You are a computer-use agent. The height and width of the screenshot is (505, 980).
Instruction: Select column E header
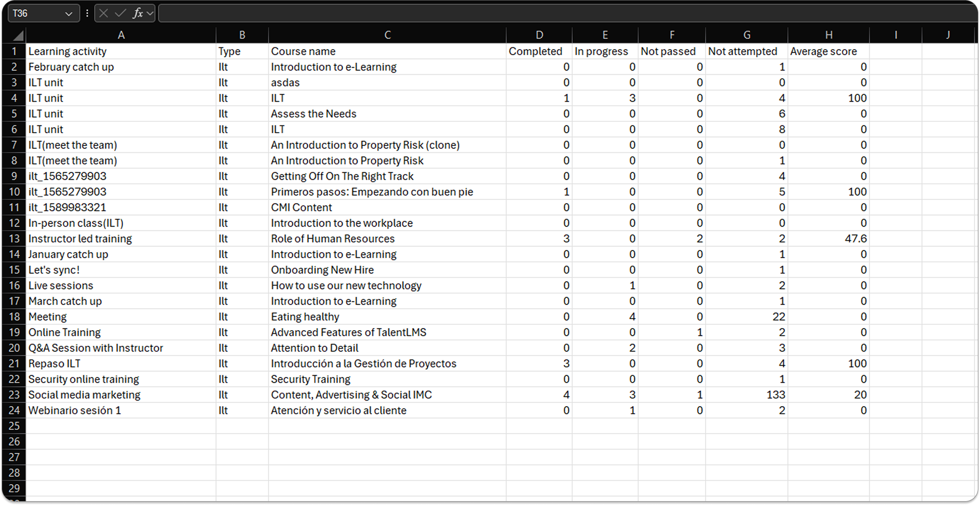(605, 35)
